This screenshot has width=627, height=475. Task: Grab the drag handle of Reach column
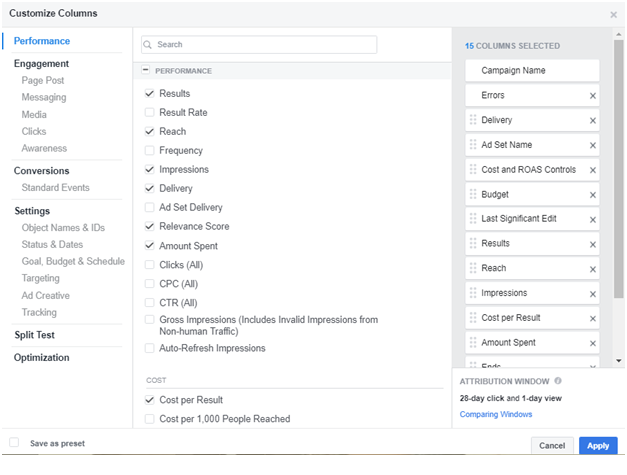pos(473,268)
